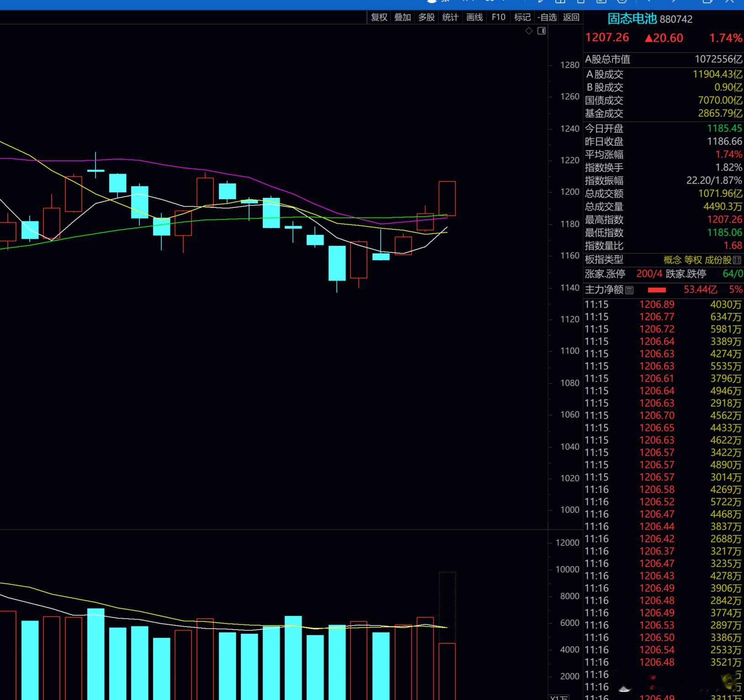Click the diamond marker icon above the chart
The height and width of the screenshot is (700, 744).
[x=529, y=31]
